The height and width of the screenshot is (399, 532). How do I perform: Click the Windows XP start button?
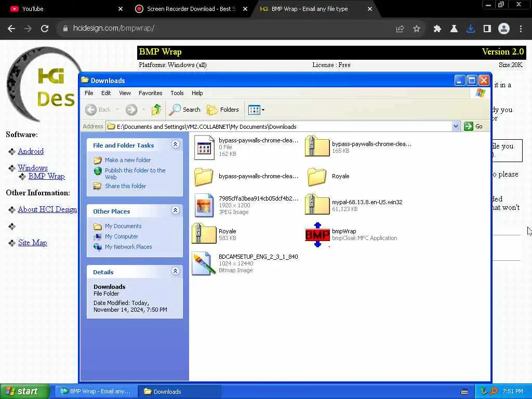(x=24, y=392)
